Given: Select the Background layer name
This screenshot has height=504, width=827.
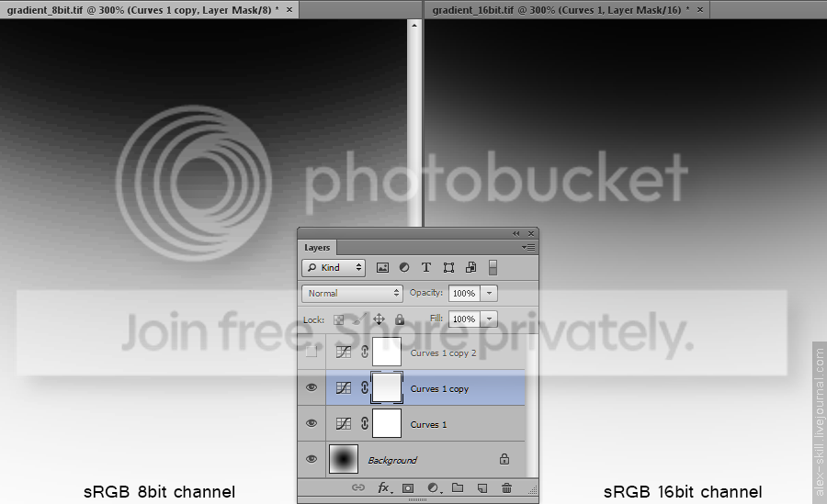Looking at the screenshot, I should (x=391, y=460).
